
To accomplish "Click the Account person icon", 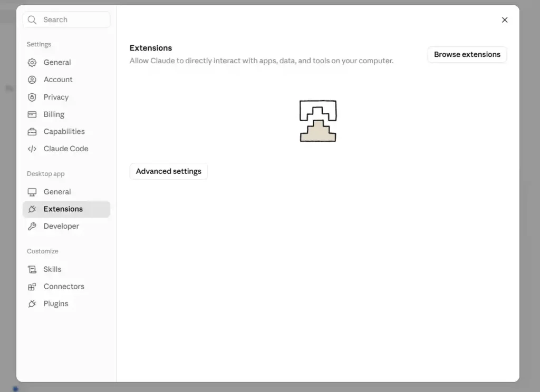I will coord(32,80).
